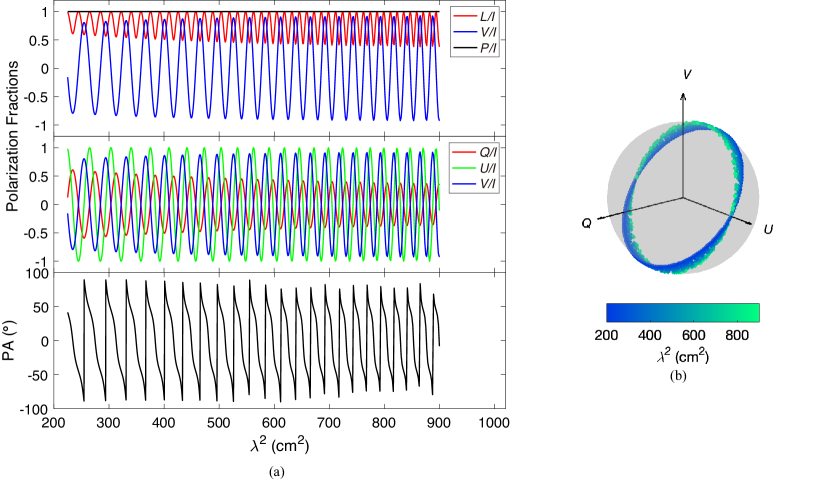830x481 pixels.
Task: Click the U/I legend entry
Action: (475, 168)
